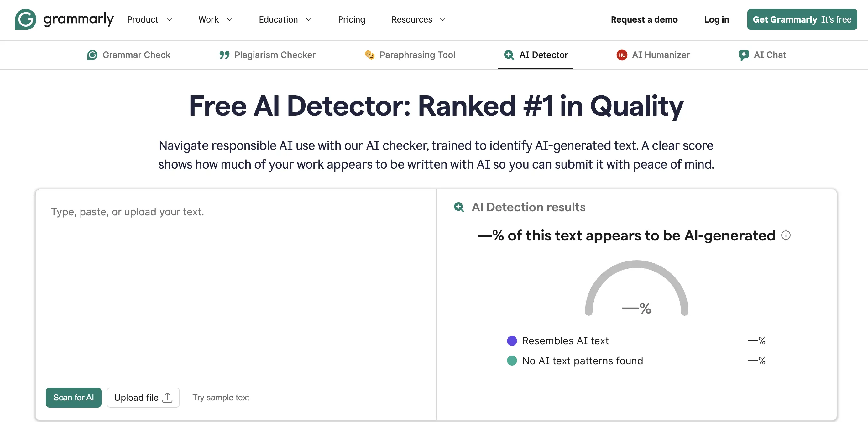Click the info icon beside AI-generated heading
Screen dimensions: 868x422
click(786, 235)
